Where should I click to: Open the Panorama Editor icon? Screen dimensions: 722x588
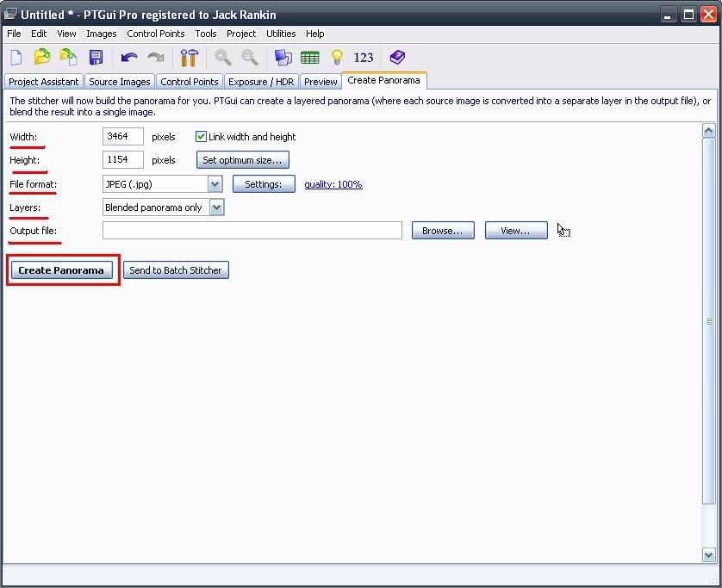coord(283,58)
